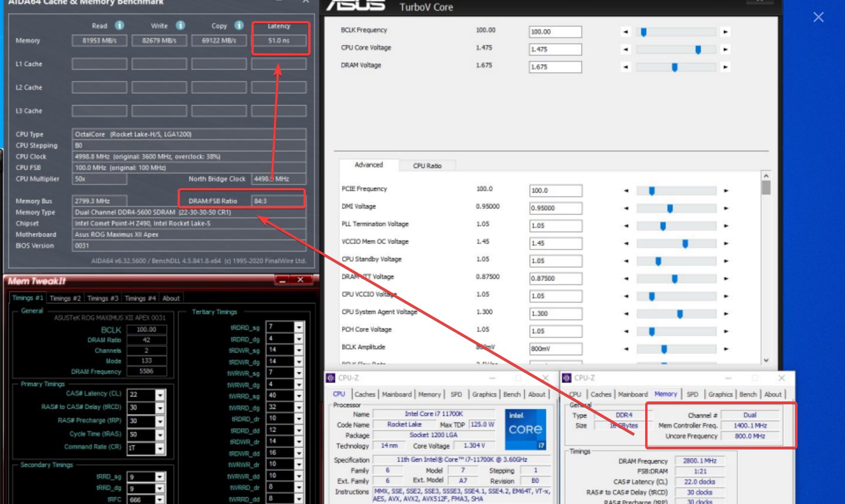Open the About tab in Mem TweakIt
This screenshot has width=845, height=504.
(171, 298)
